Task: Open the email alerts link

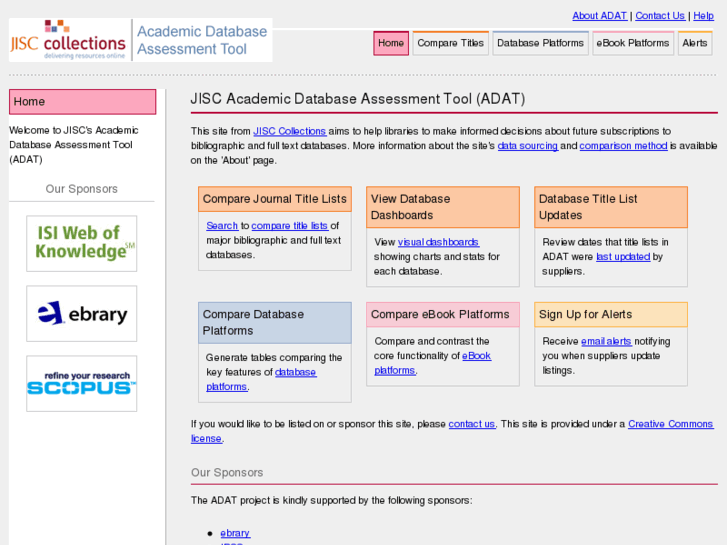Action: pos(606,341)
